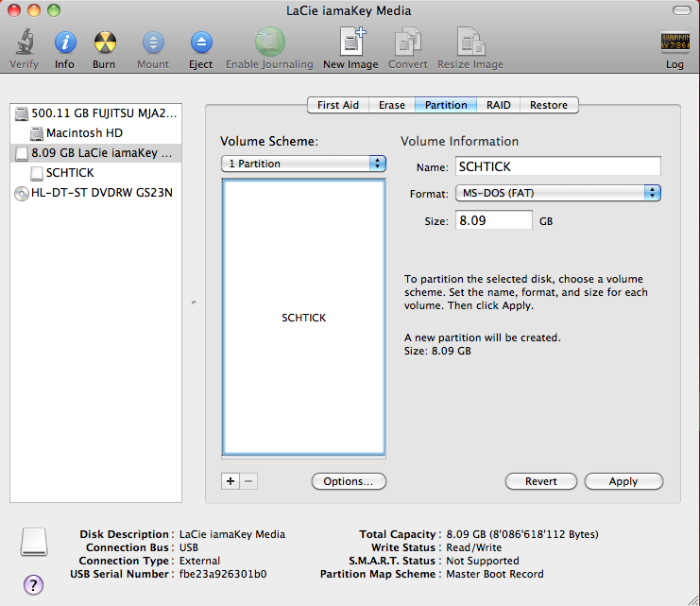Switch to the First Aid tab

(337, 105)
